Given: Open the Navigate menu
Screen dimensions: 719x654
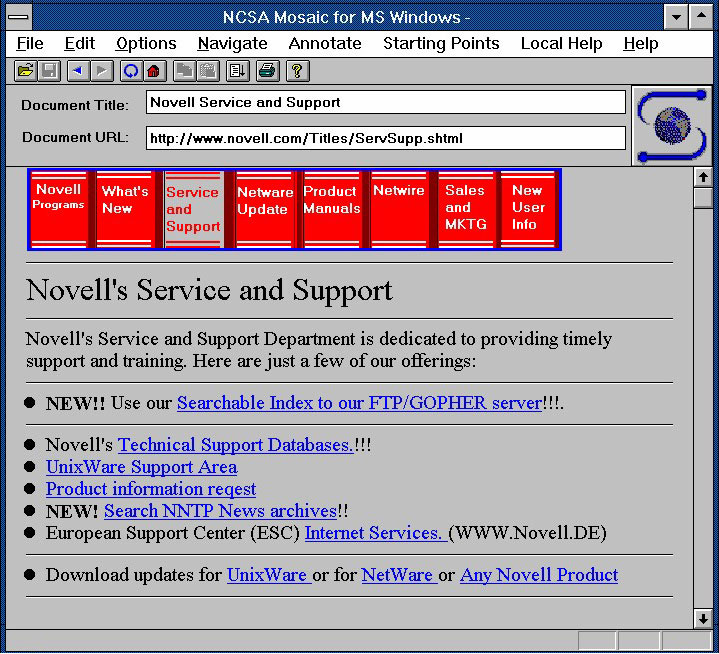Looking at the screenshot, I should click(232, 44).
